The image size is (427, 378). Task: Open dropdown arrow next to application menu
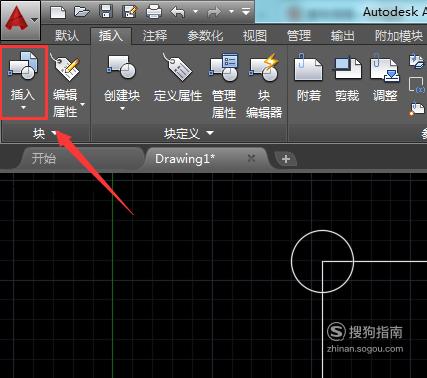tap(35, 20)
